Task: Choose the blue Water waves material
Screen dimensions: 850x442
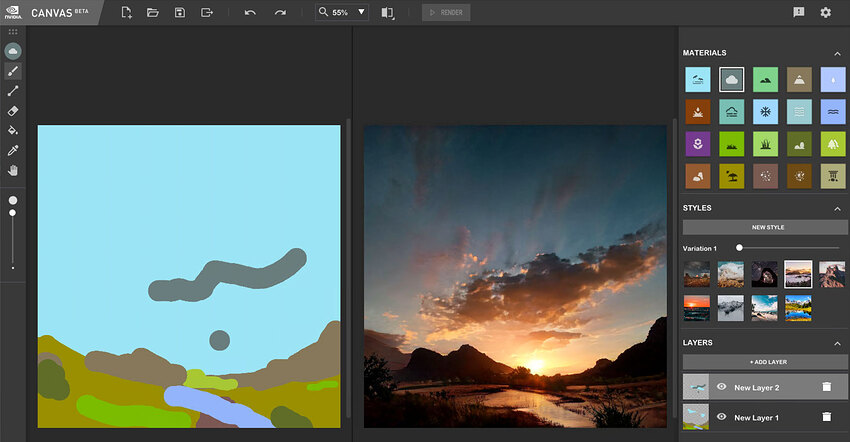Action: click(x=833, y=112)
